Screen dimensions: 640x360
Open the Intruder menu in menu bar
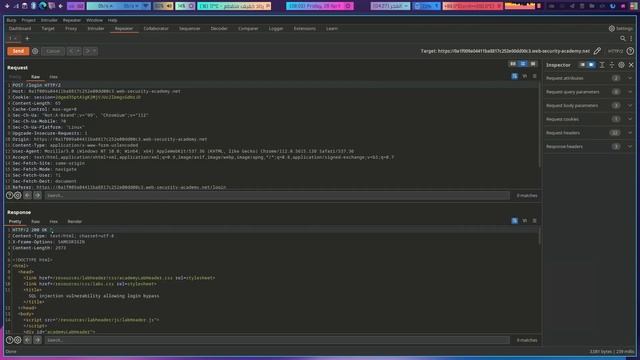(x=49, y=20)
